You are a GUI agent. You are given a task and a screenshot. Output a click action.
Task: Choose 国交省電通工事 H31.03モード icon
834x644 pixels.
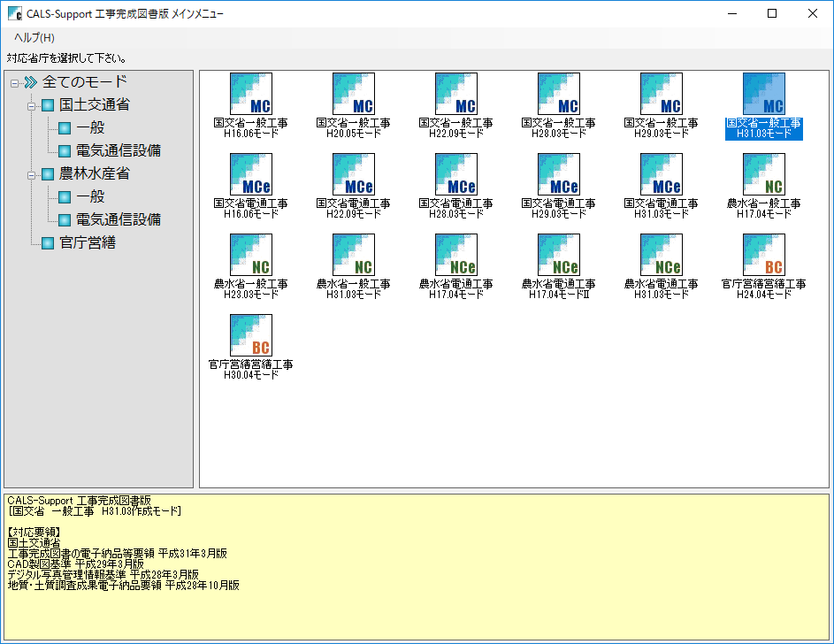coord(661,175)
